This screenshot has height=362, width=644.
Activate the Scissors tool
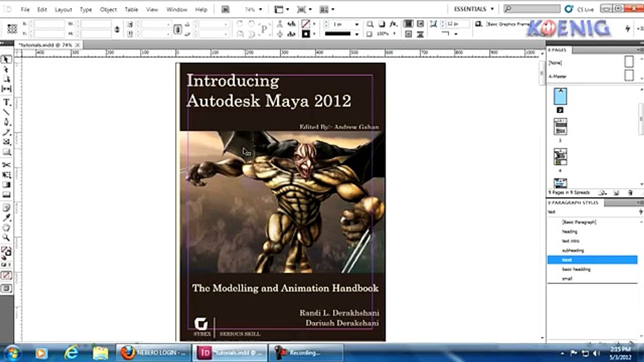[x=7, y=165]
